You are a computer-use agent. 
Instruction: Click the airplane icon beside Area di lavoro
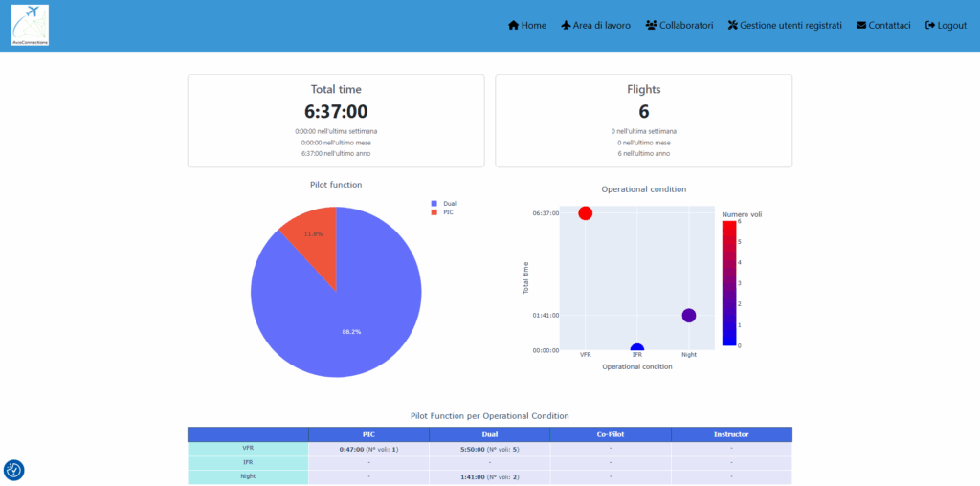click(566, 26)
